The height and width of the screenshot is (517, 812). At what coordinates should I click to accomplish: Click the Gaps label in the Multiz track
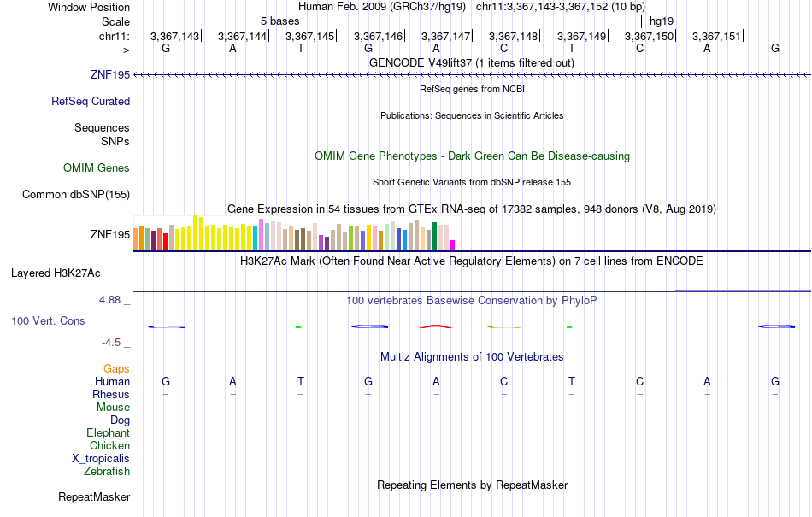(x=116, y=368)
